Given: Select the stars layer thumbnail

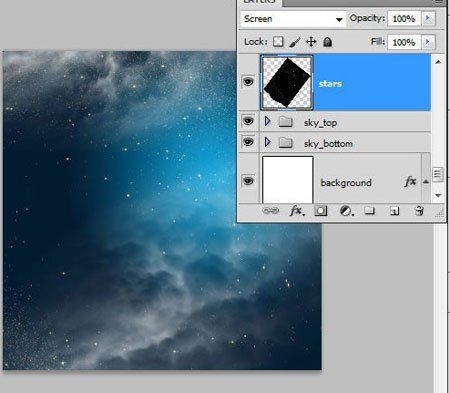Looking at the screenshot, I should pos(287,83).
